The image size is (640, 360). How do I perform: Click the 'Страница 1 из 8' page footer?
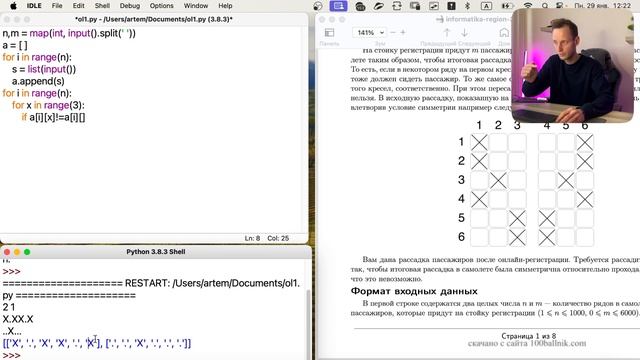528,336
